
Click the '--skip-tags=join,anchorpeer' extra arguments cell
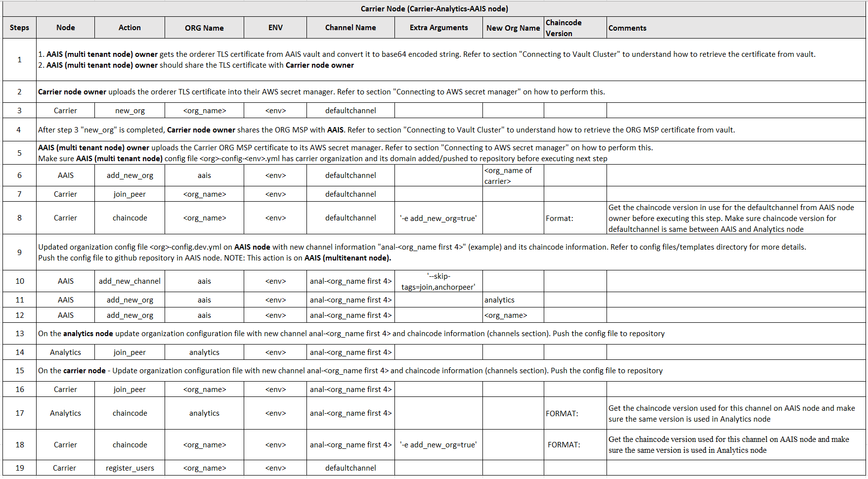pyautogui.click(x=438, y=281)
